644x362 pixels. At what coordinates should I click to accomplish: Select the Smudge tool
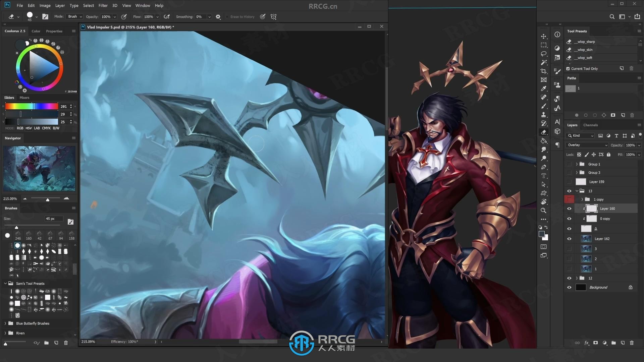(544, 149)
